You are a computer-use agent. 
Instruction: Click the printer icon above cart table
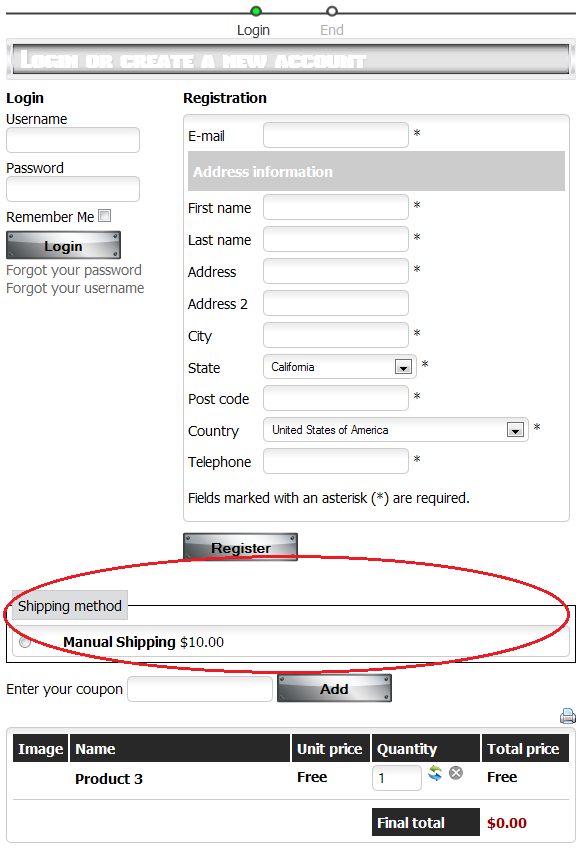[567, 716]
